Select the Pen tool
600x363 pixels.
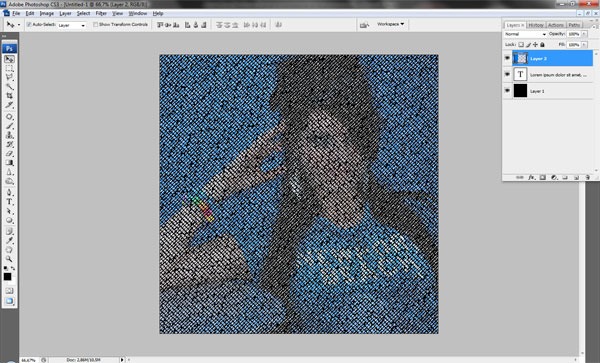point(9,192)
